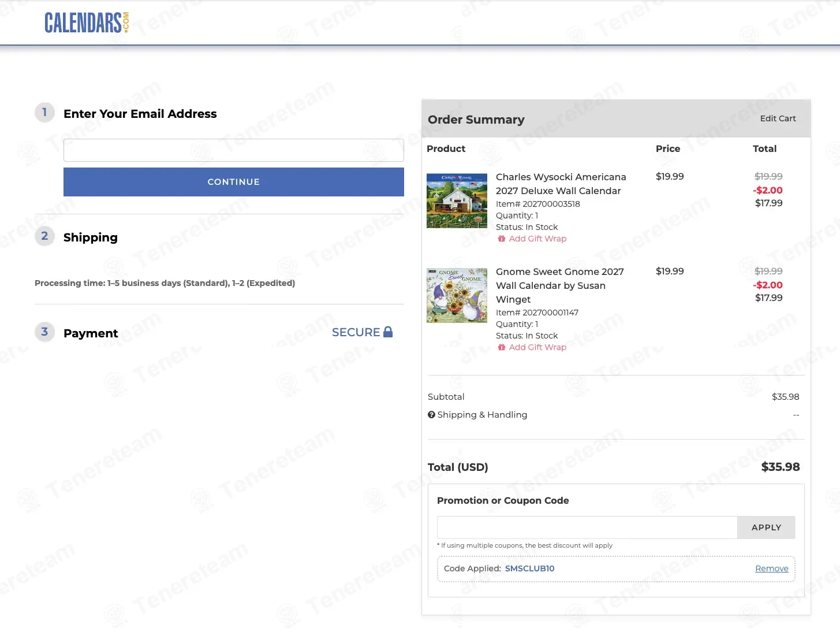Click the Shipping & Handling help question icon
The width and height of the screenshot is (840, 643).
pos(431,415)
